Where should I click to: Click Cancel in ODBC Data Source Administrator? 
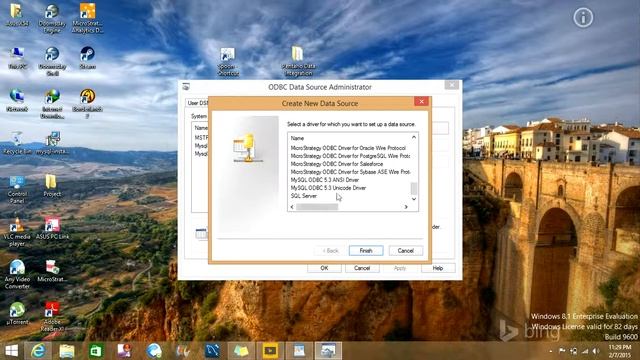pos(362,268)
